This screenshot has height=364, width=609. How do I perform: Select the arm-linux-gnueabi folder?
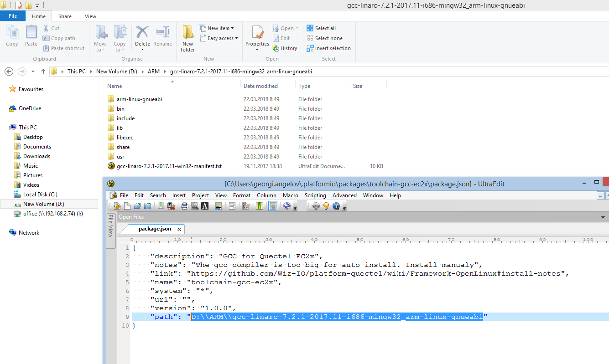pos(139,99)
